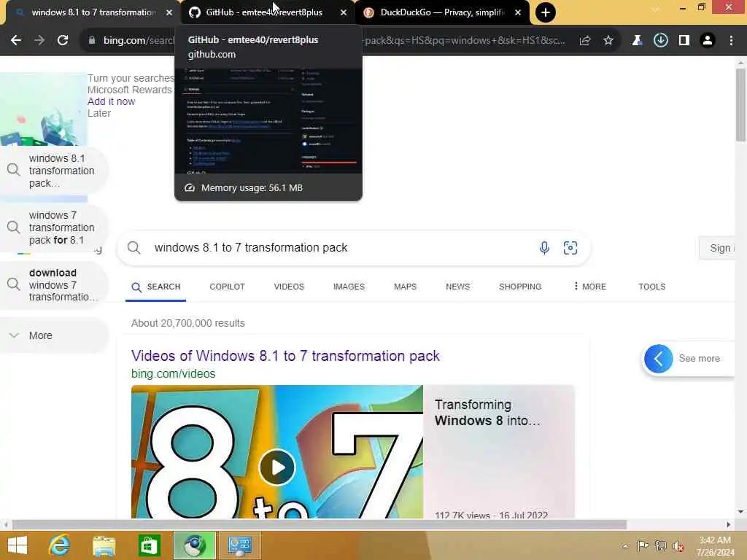Open a new tab with plus button
This screenshot has width=747, height=560.
[546, 12]
